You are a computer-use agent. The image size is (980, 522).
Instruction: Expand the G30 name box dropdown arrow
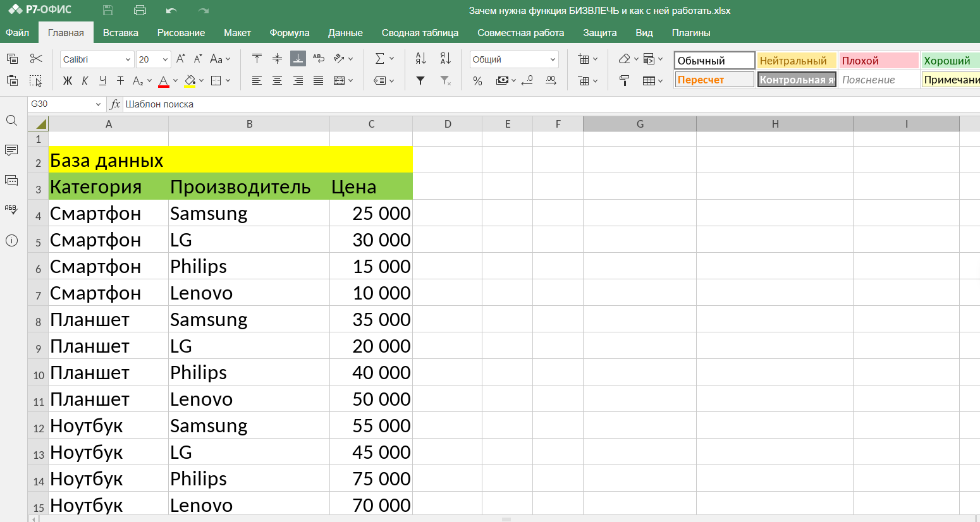[x=98, y=104]
